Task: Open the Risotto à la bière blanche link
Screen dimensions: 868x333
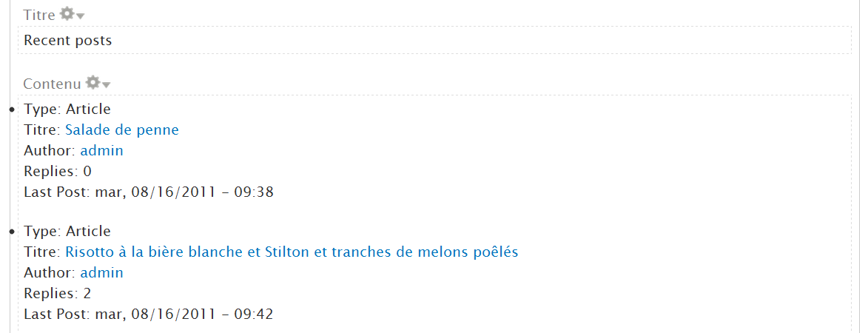Action: pyautogui.click(x=292, y=252)
